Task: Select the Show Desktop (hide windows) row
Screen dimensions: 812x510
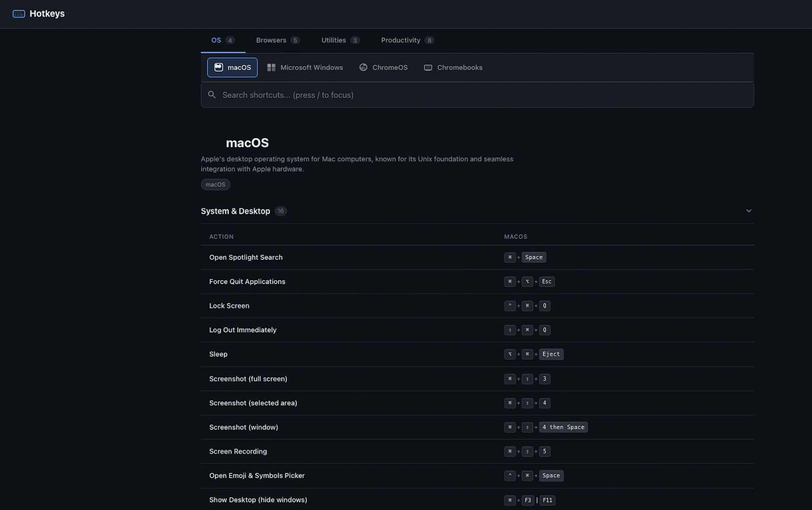Action: 477,500
